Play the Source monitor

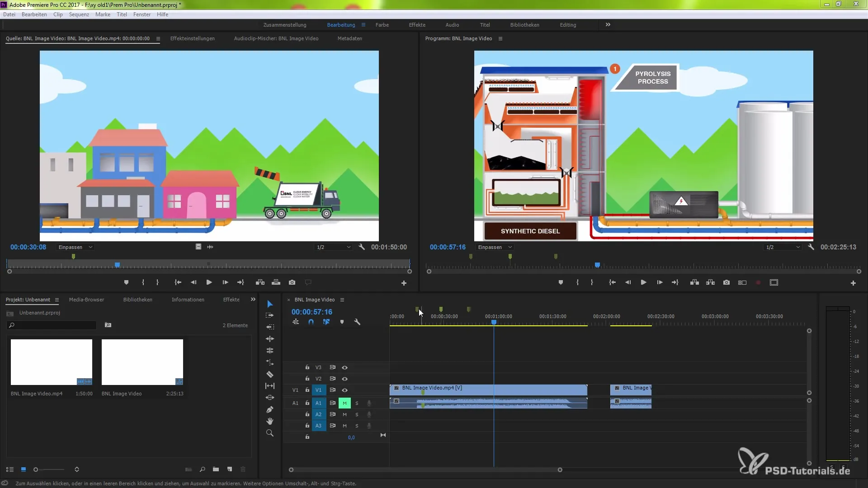click(x=209, y=282)
